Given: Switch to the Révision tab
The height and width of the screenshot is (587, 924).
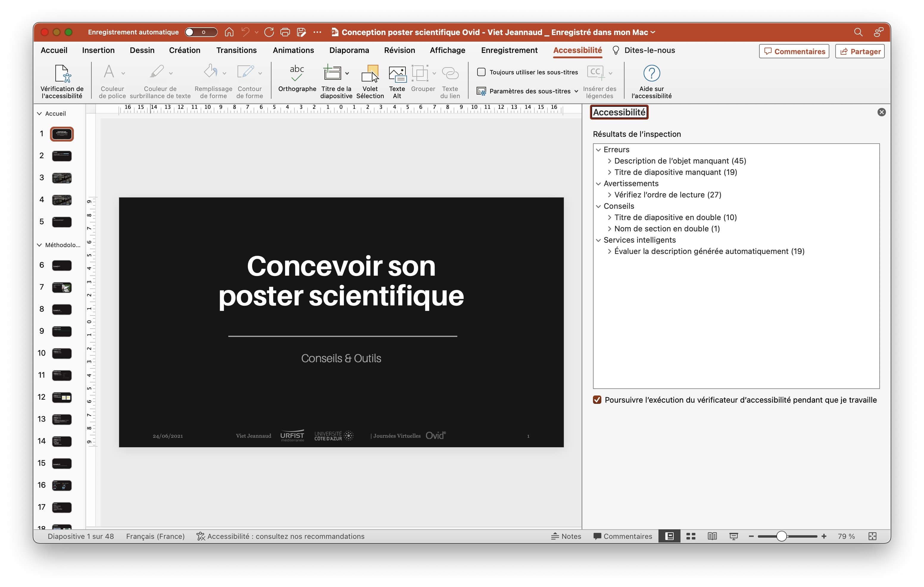Looking at the screenshot, I should pos(399,50).
